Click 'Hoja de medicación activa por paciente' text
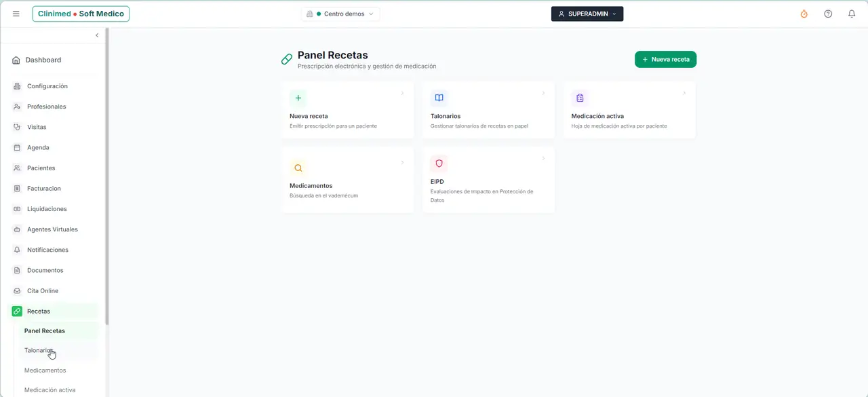The width and height of the screenshot is (868, 397). [619, 126]
